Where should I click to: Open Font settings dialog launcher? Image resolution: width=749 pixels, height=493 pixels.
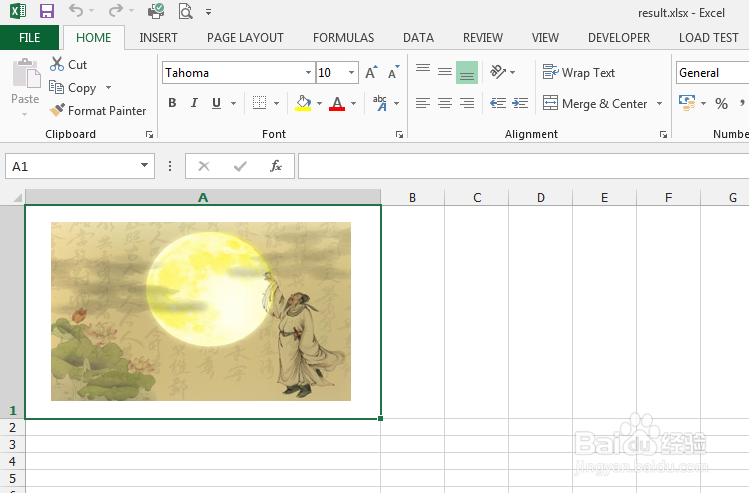pyautogui.click(x=399, y=135)
